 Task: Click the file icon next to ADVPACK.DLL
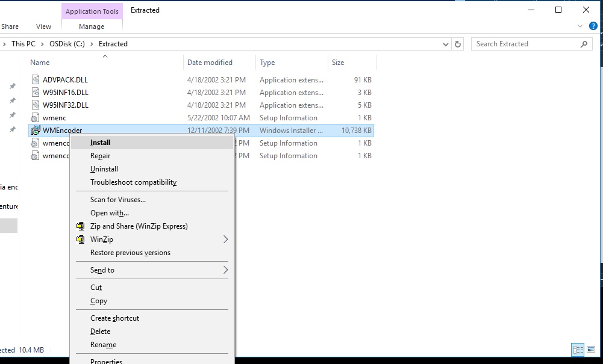pyautogui.click(x=36, y=79)
